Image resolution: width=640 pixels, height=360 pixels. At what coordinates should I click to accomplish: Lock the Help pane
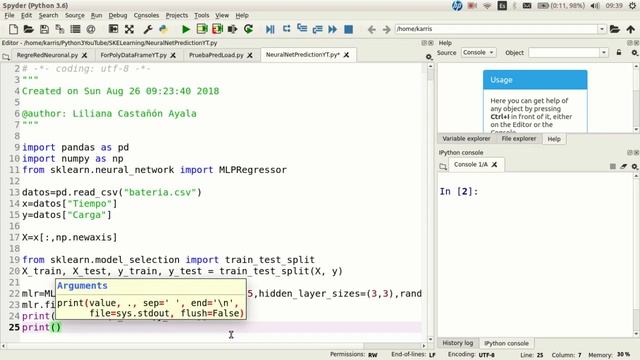coord(619,53)
